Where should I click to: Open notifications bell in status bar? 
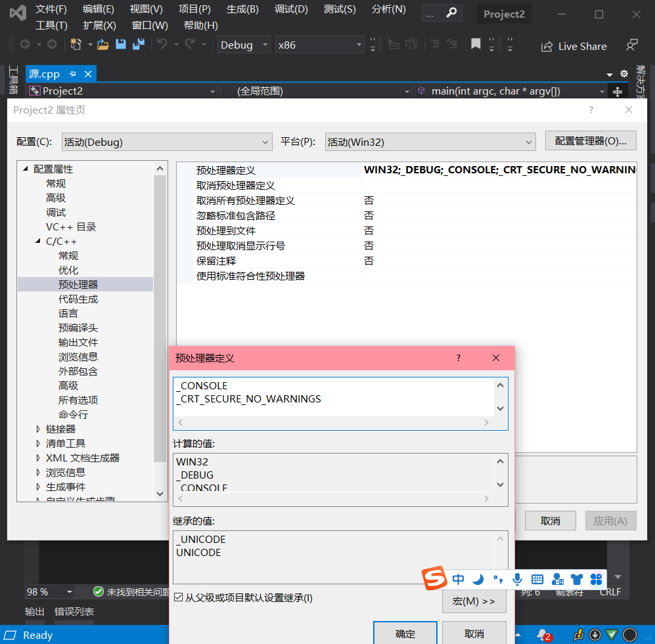543,635
